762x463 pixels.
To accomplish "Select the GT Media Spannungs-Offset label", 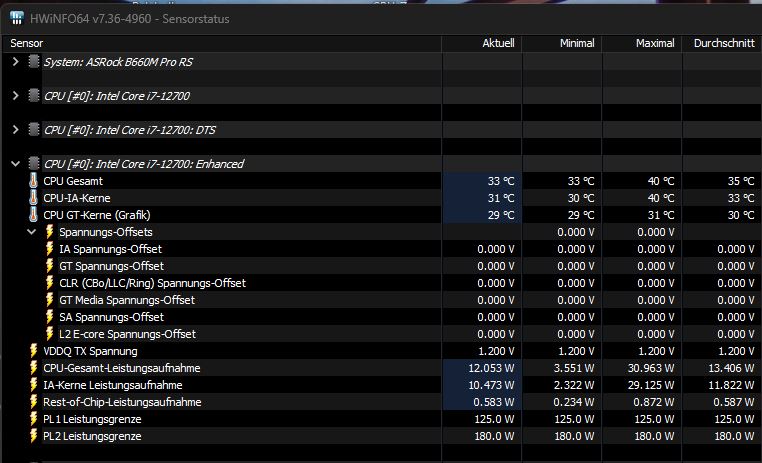I will [127, 300].
